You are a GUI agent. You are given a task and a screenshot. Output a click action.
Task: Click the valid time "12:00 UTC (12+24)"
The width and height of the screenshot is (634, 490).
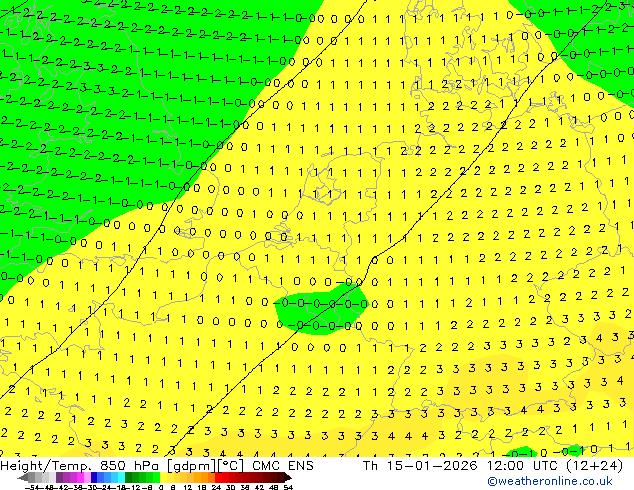[x=555, y=466]
